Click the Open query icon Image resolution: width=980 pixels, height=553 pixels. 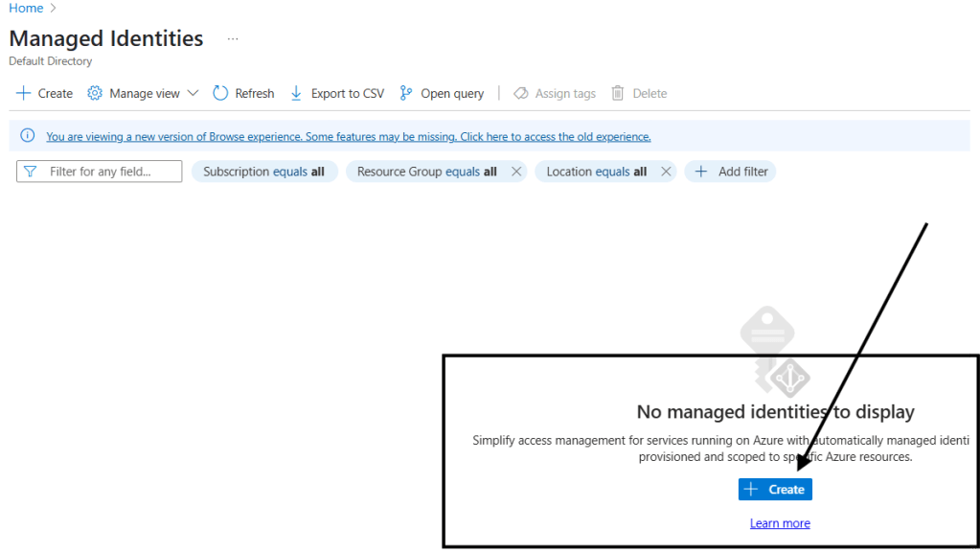click(x=406, y=93)
